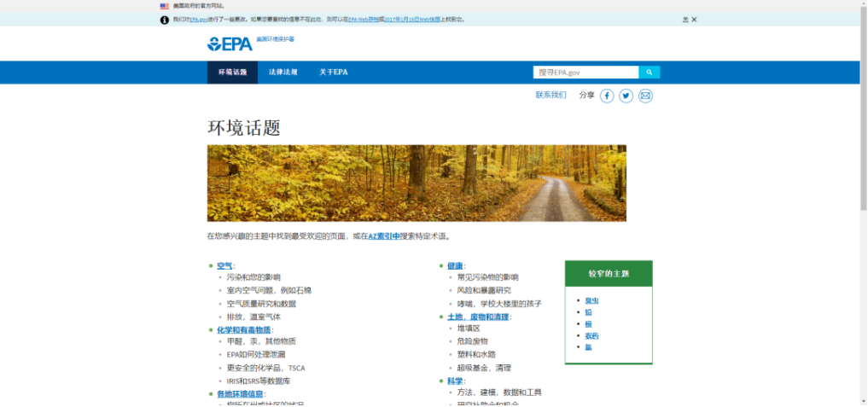Open the 土地、废物和清理 topic link

click(478, 317)
